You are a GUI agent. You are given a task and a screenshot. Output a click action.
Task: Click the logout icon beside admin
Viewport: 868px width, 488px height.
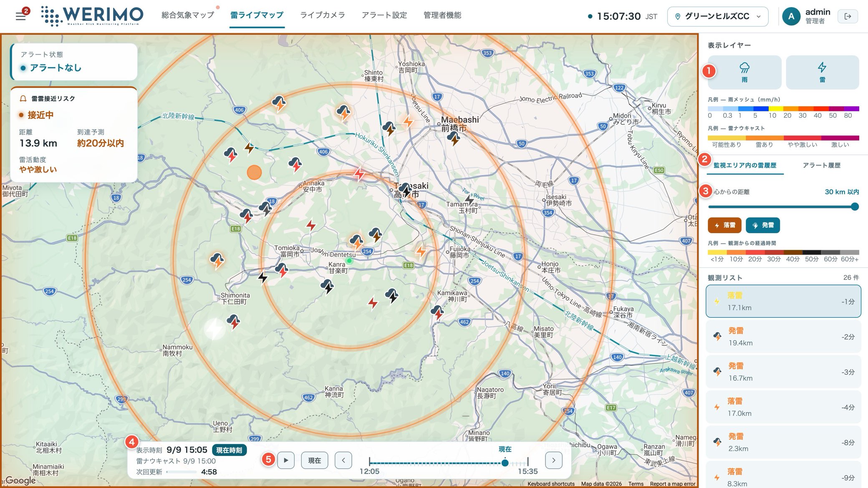(x=848, y=16)
